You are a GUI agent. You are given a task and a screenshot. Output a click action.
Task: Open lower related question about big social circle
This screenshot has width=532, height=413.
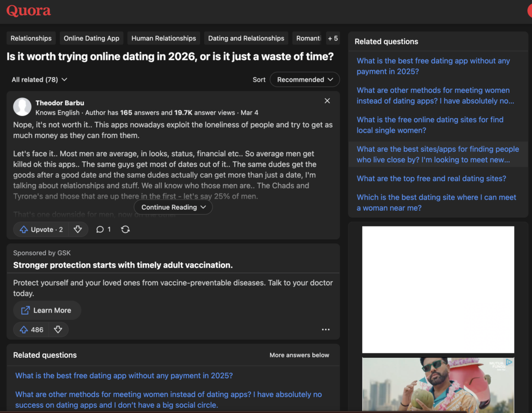click(x=168, y=400)
